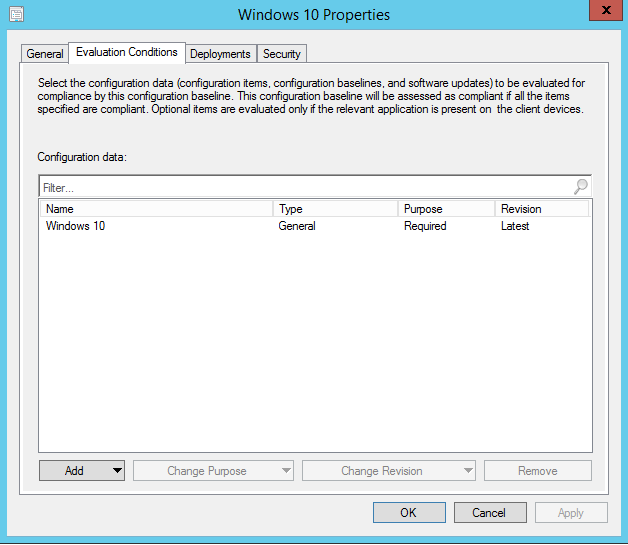Sort by the Type column header
Viewport: 628px width, 545px height.
[x=336, y=209]
